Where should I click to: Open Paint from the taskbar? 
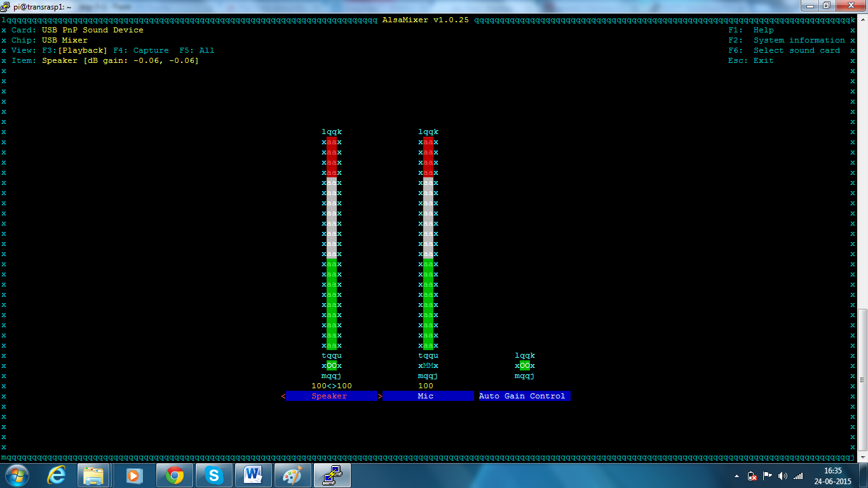coord(292,475)
